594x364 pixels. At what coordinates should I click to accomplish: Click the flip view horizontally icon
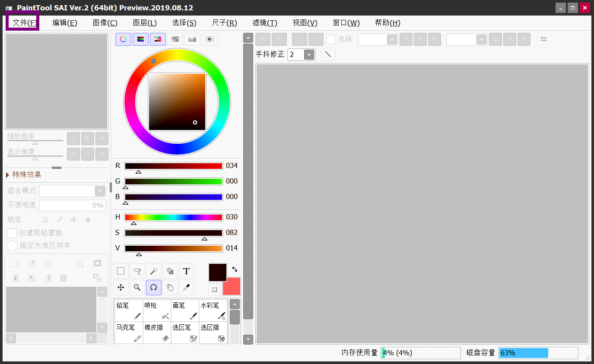click(x=543, y=39)
